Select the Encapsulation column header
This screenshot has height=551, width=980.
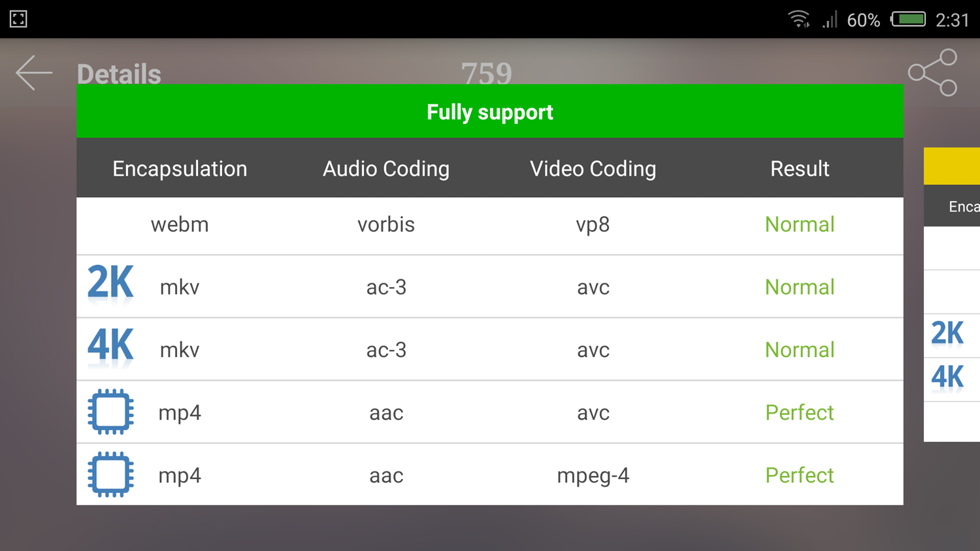180,168
